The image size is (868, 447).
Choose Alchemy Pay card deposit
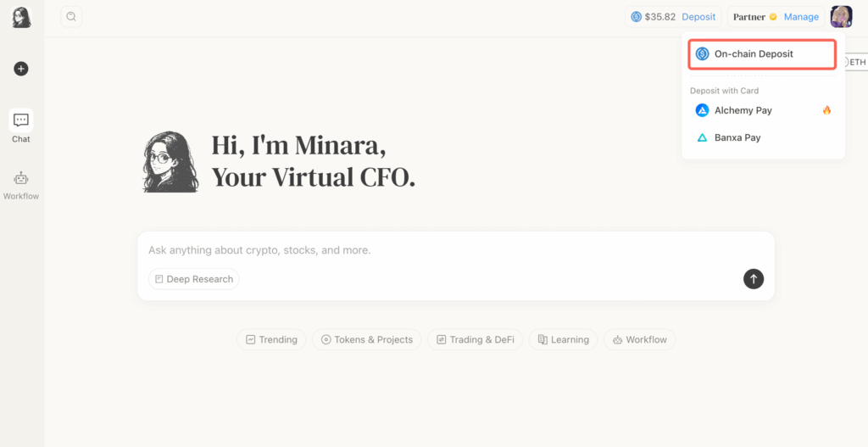743,110
